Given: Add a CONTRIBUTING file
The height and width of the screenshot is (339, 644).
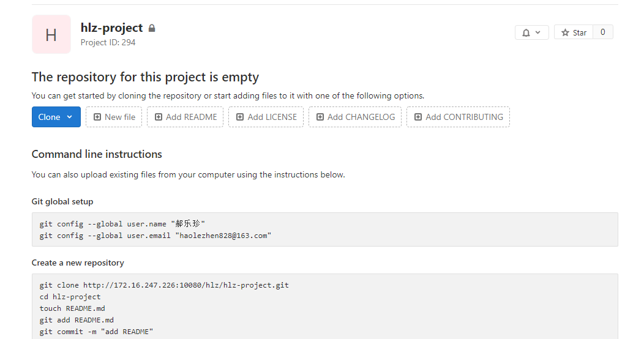Looking at the screenshot, I should pyautogui.click(x=458, y=117).
